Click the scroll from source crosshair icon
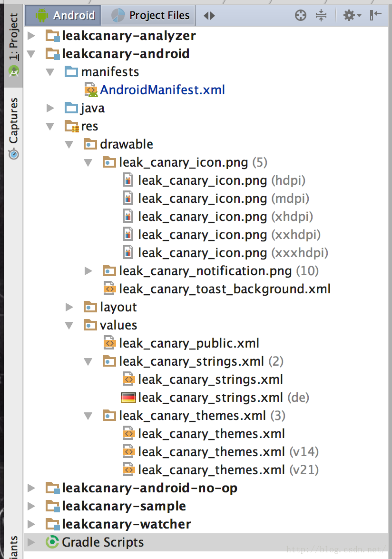 pos(301,15)
